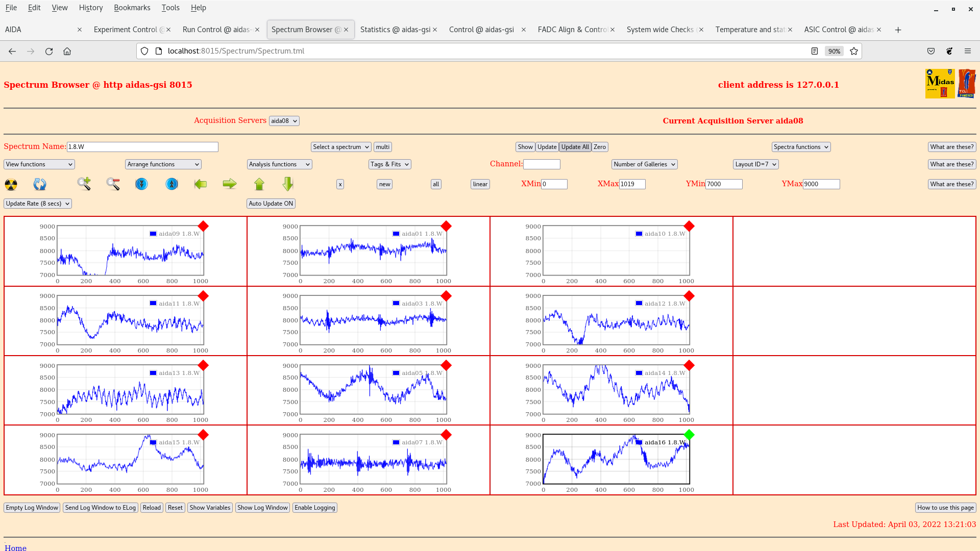Image resolution: width=980 pixels, height=551 pixels.
Task: Open the Select a spectrum dropdown
Action: click(341, 147)
